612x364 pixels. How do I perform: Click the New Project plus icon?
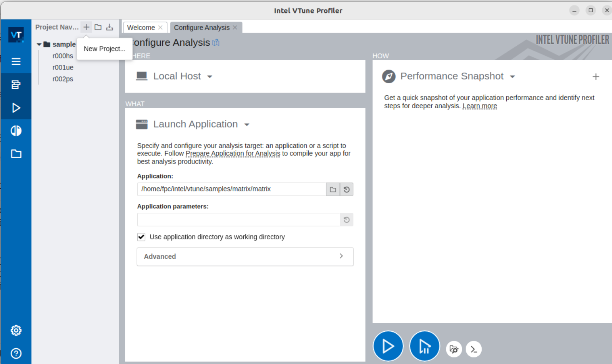[x=86, y=27]
